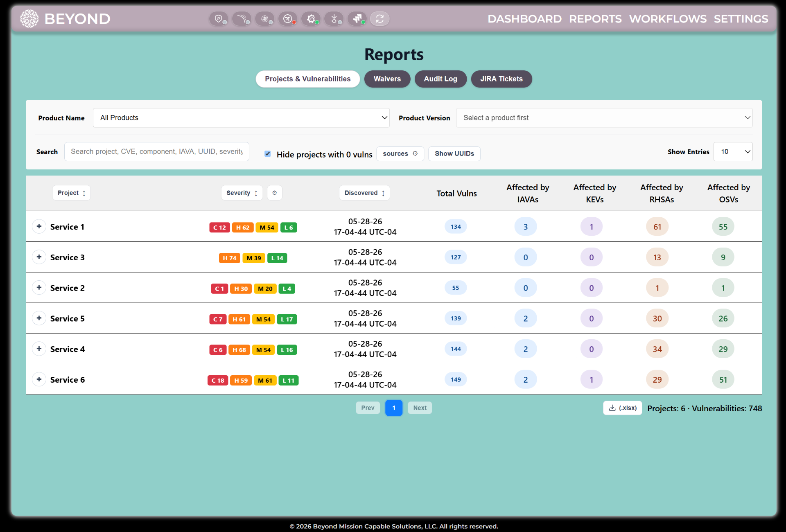786x532 pixels.
Task: Click Service 6 KEVs count 1
Action: point(592,380)
